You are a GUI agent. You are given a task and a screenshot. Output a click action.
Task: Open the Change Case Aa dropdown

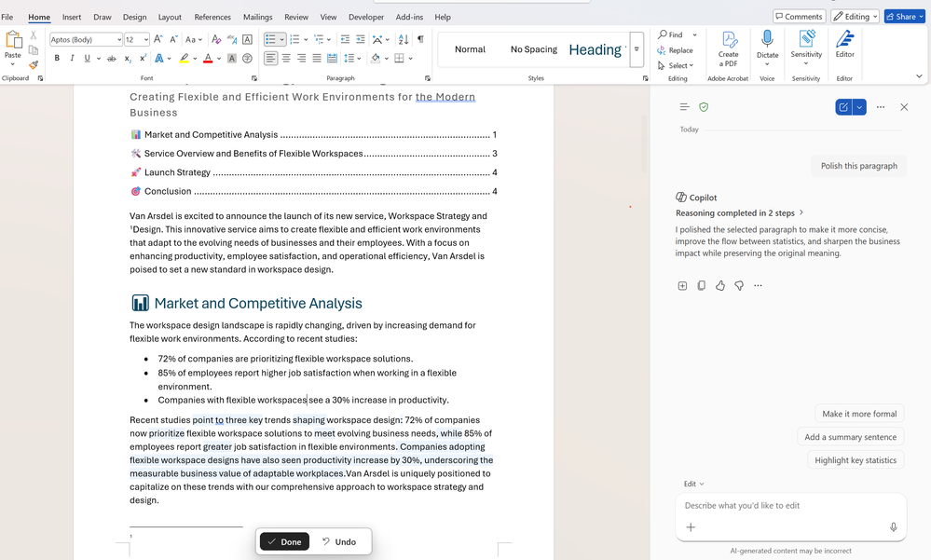pyautogui.click(x=194, y=39)
